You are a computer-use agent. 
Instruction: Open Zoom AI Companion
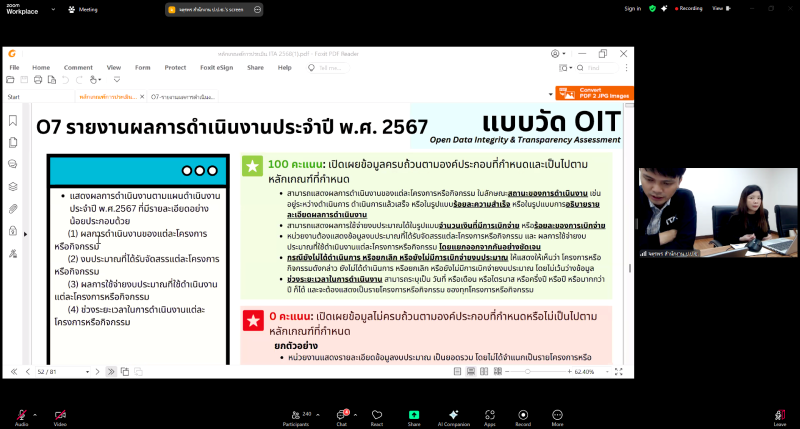click(453, 414)
